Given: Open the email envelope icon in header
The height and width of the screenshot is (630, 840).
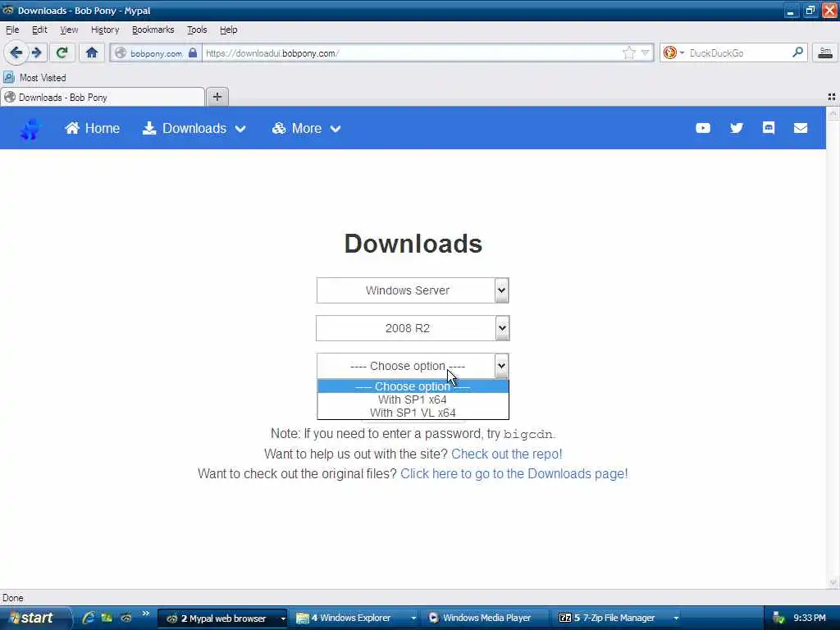Looking at the screenshot, I should tap(801, 128).
